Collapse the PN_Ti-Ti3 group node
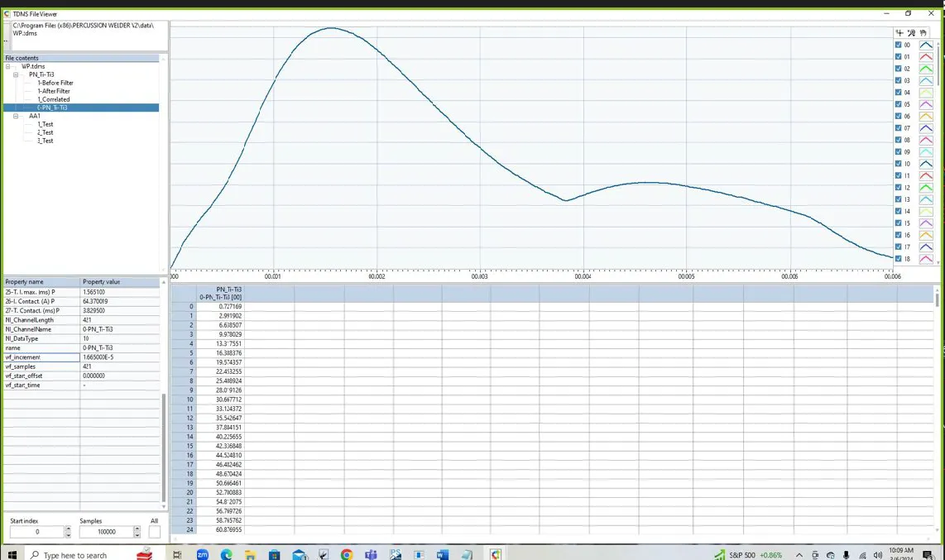Viewport: 945px width, 560px height. click(16, 74)
